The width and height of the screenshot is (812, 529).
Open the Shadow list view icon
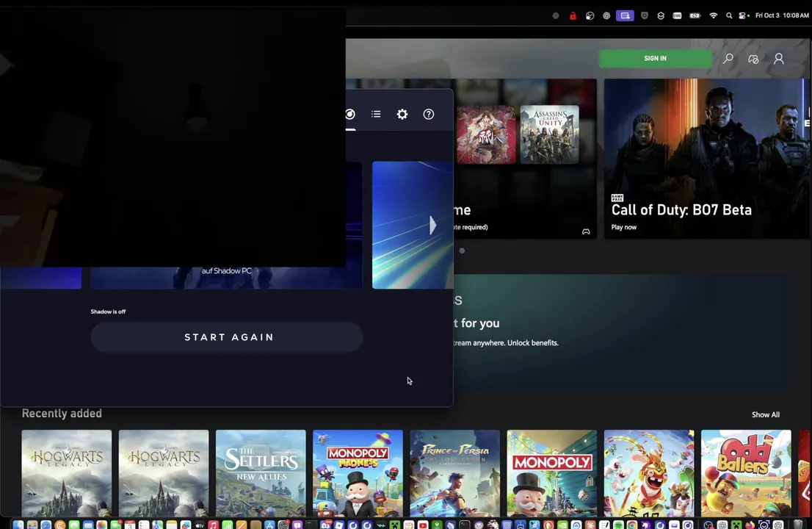coord(376,114)
